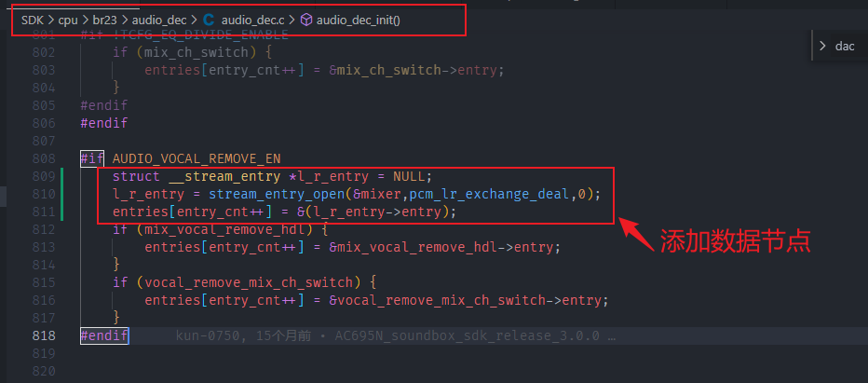The width and height of the screenshot is (868, 383).
Task: Click the #endif on line 806
Action: [x=104, y=123]
